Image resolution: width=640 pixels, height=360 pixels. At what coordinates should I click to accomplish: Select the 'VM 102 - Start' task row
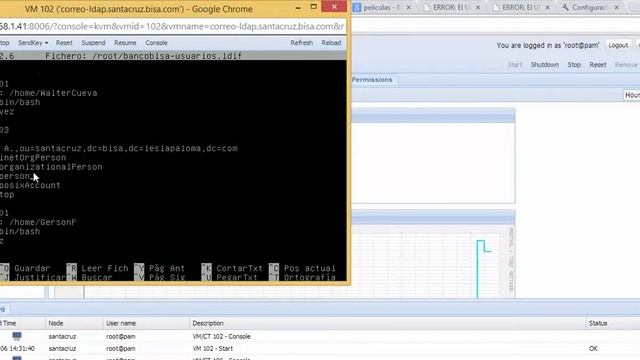(320, 349)
